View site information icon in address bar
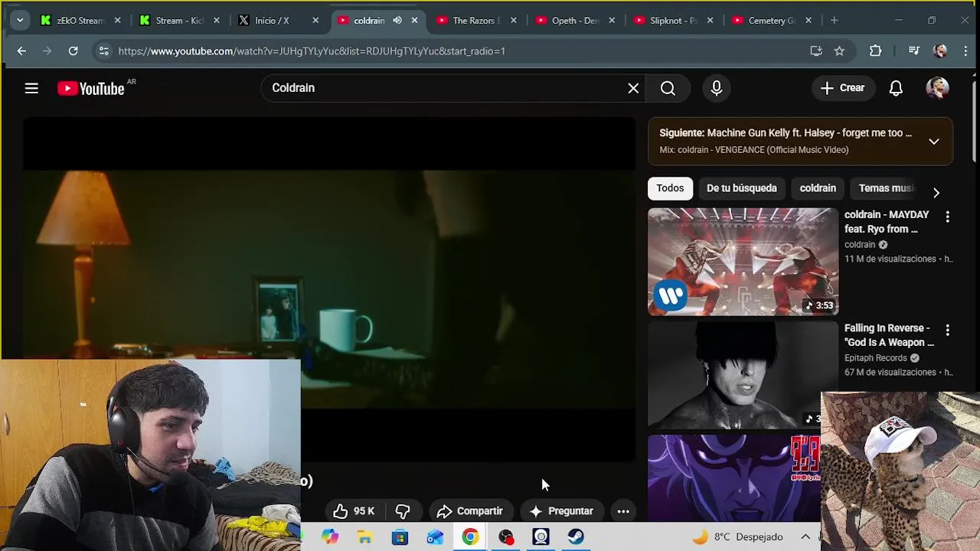 point(103,51)
